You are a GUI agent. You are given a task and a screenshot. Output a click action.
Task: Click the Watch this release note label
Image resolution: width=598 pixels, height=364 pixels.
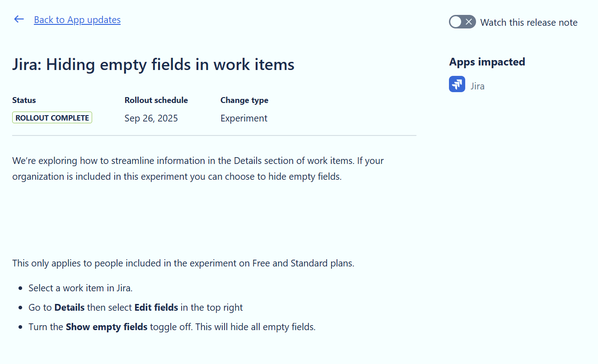click(529, 22)
